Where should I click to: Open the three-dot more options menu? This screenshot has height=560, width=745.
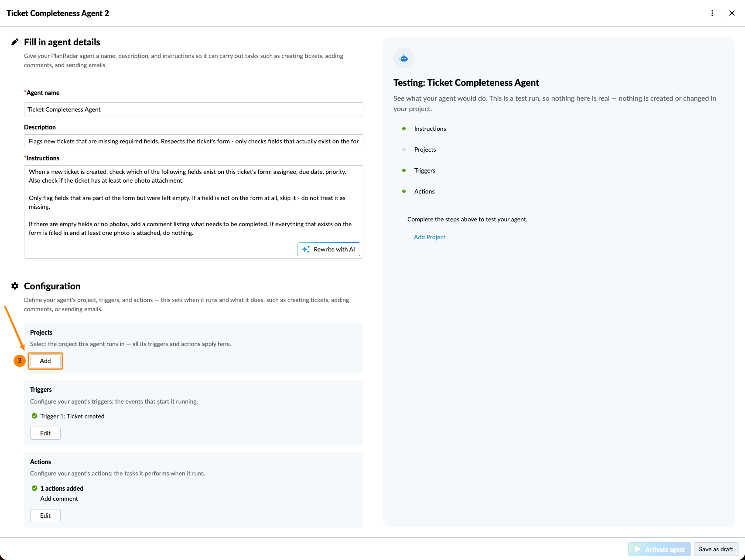click(712, 13)
